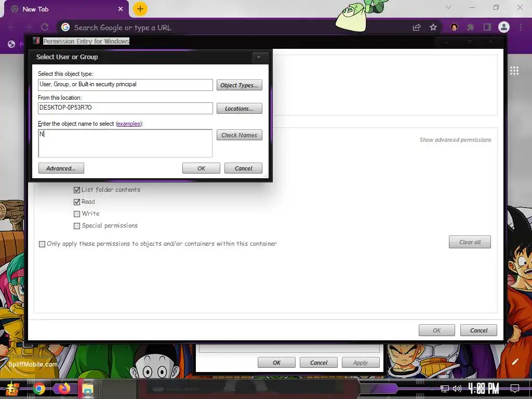Click the Chrome address bar
The image size is (532, 399).
coord(237,28)
